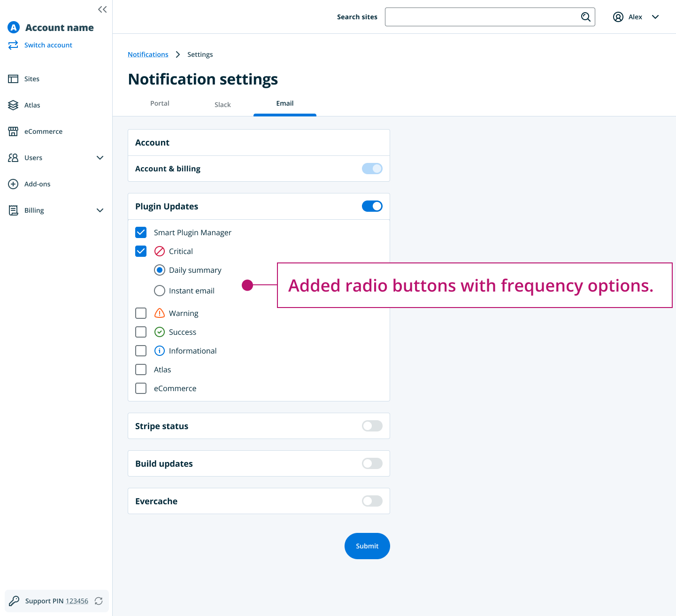The image size is (676, 616).
Task: Click the Stripe status label
Action: [161, 426]
